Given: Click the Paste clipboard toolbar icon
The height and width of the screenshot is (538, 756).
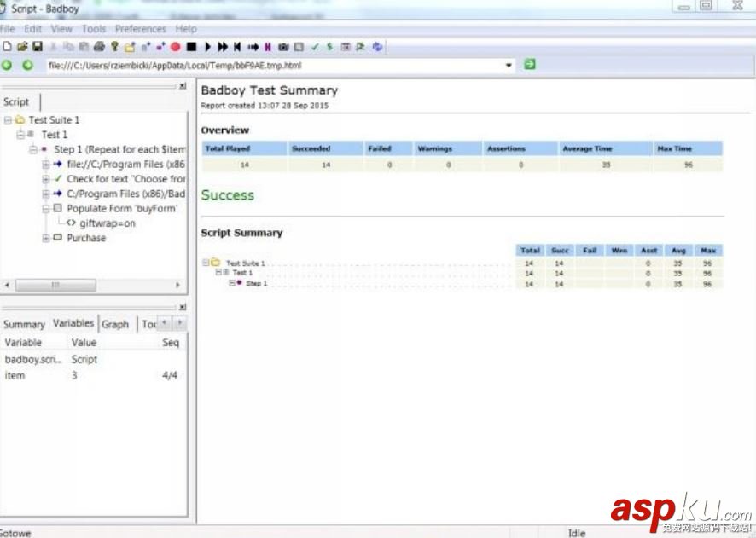Looking at the screenshot, I should click(84, 47).
